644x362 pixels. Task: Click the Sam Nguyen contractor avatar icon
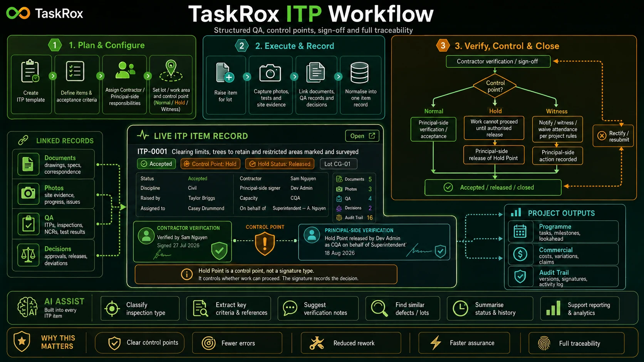point(146,236)
